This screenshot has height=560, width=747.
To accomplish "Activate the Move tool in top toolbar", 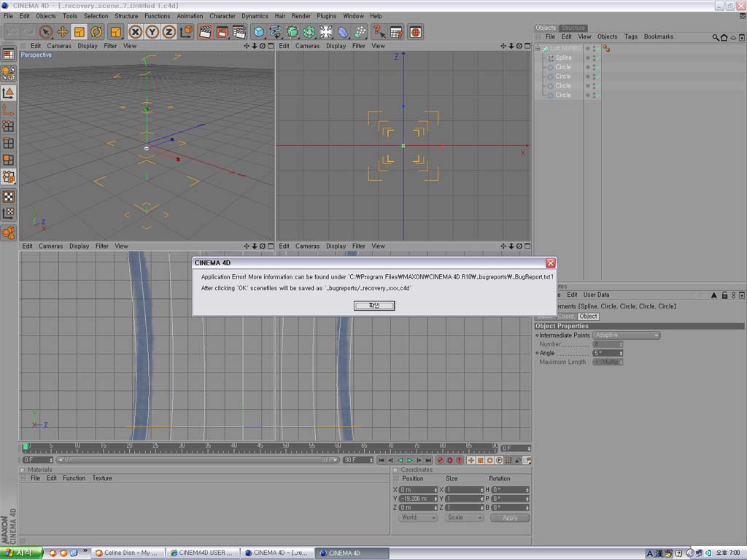I will (63, 32).
